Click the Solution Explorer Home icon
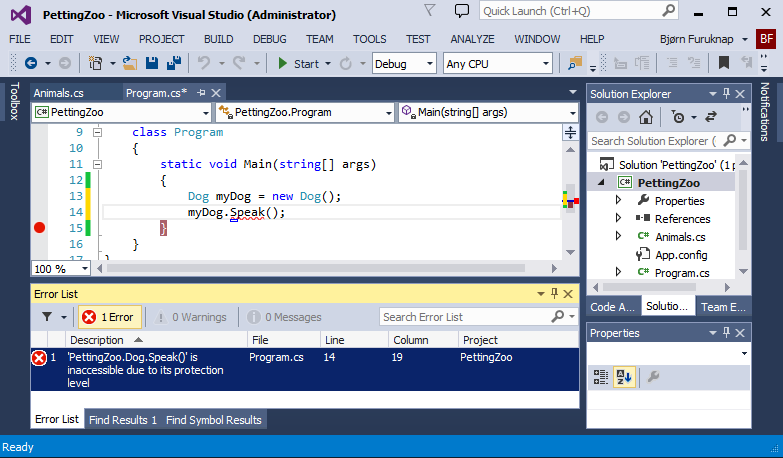 646,117
